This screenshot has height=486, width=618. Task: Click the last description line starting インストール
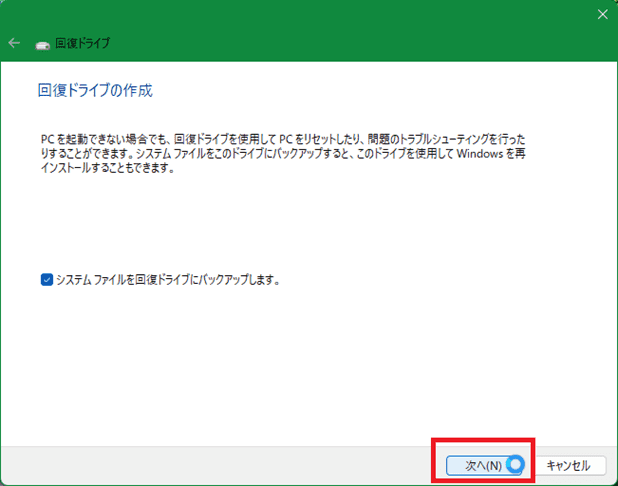pyautogui.click(x=108, y=168)
